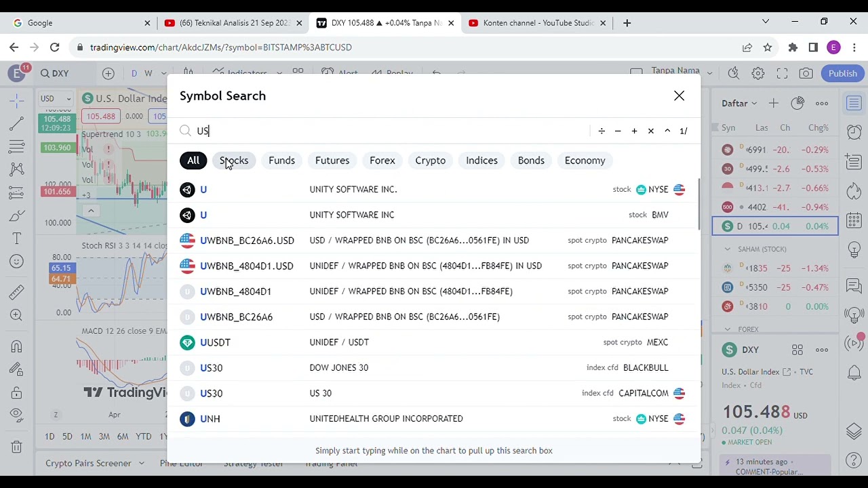The image size is (868, 488).
Task: Take a chart snapshot with camera
Action: click(x=806, y=73)
